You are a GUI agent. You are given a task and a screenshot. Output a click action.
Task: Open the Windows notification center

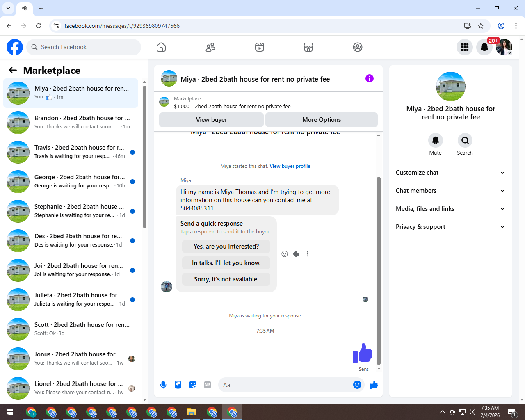(512, 412)
